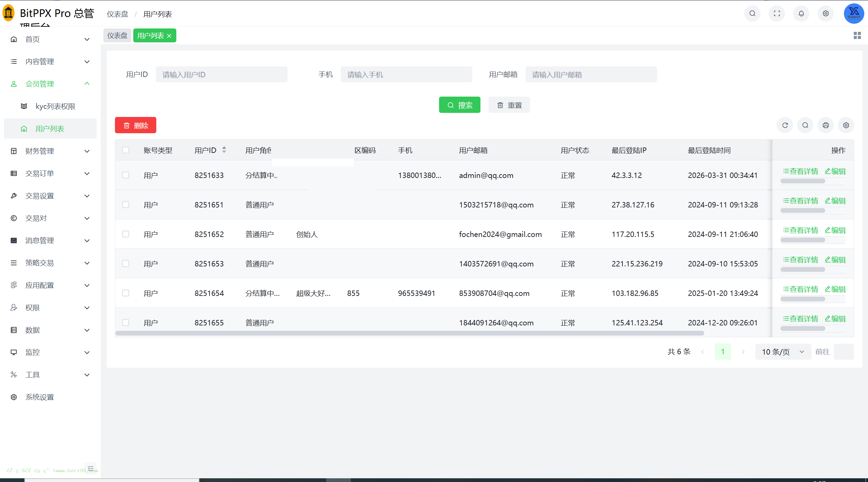Click the 消息管理 envelope icon
The image size is (868, 482).
pos(14,241)
